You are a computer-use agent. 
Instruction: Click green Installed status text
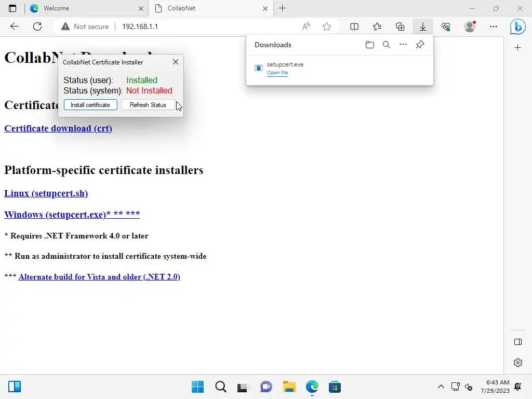coord(142,80)
